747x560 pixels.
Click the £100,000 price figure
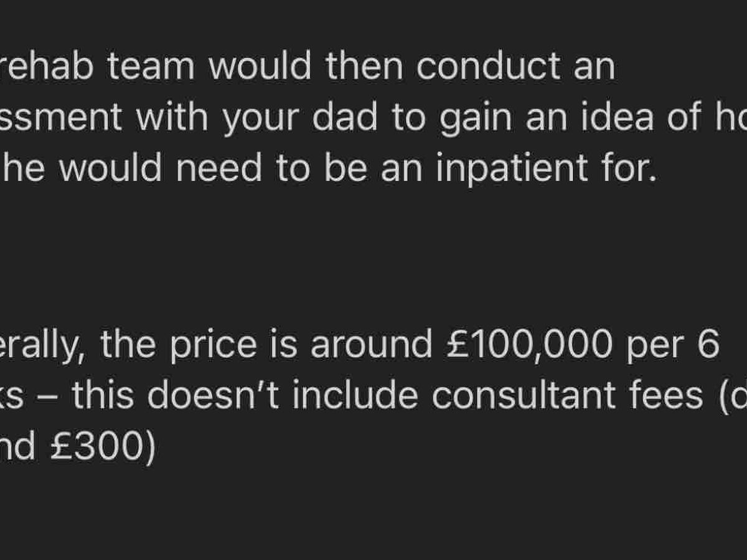(x=528, y=346)
